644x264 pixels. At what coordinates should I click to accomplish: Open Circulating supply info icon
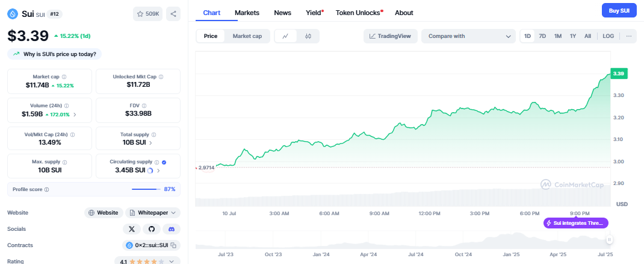coord(156,162)
